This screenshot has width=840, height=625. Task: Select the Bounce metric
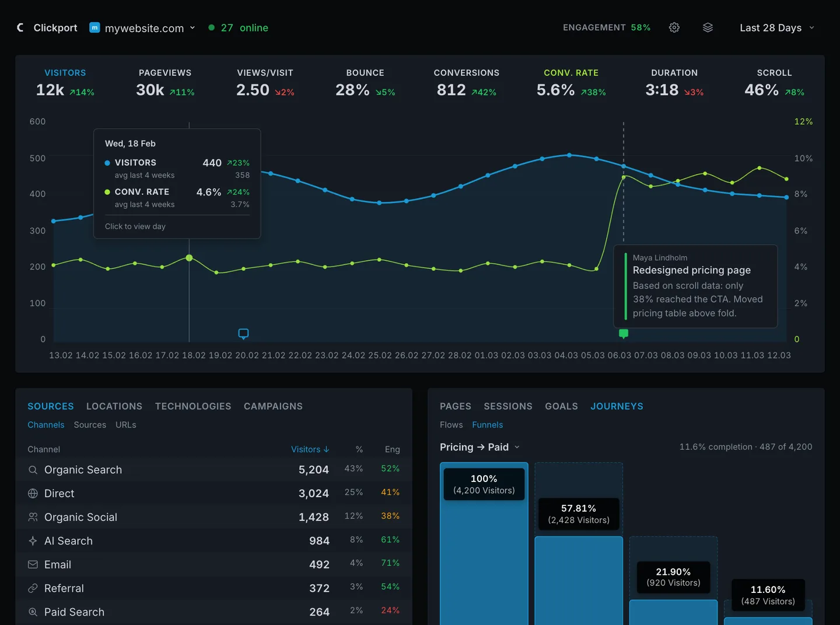pyautogui.click(x=365, y=83)
